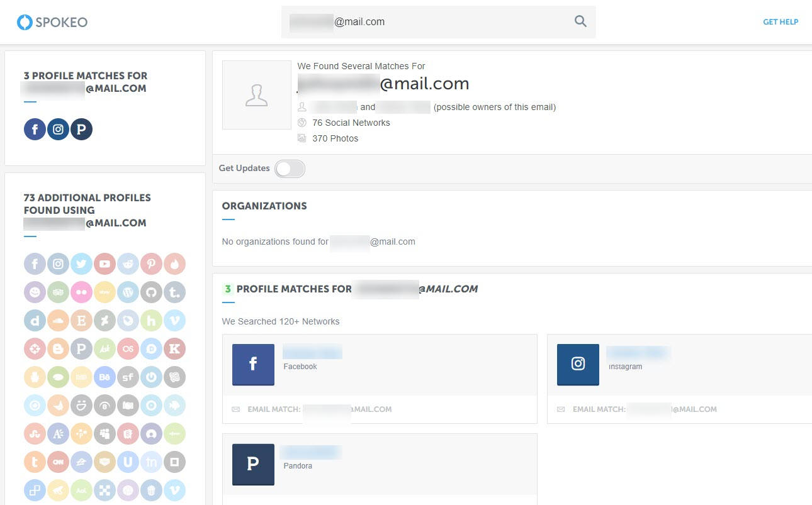Click the GitHub octocat icon
Viewport: 812px width, 505px height.
(x=151, y=292)
